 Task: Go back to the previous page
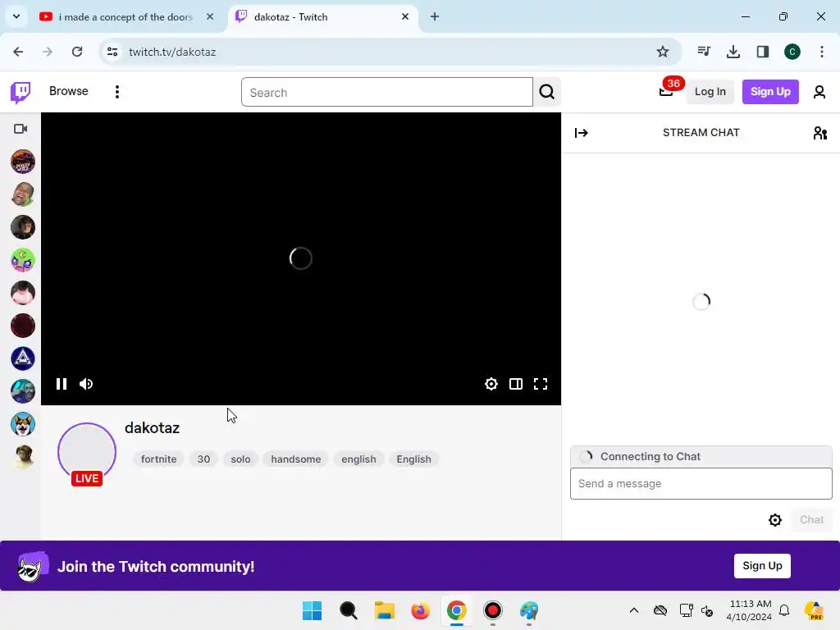18,52
